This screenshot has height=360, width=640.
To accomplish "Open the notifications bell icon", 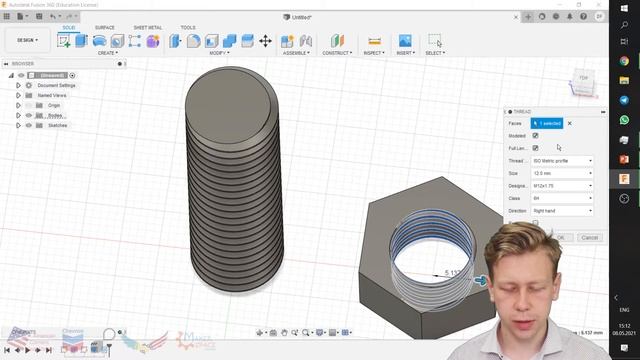I will coord(569,16).
